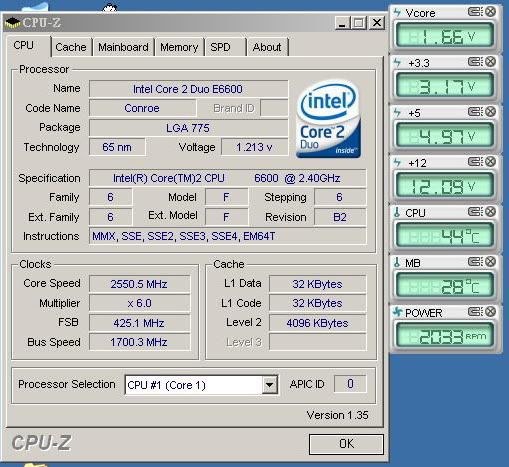The width and height of the screenshot is (509, 467).
Task: Open settings icon on CPU temperature widget
Action: 475,212
